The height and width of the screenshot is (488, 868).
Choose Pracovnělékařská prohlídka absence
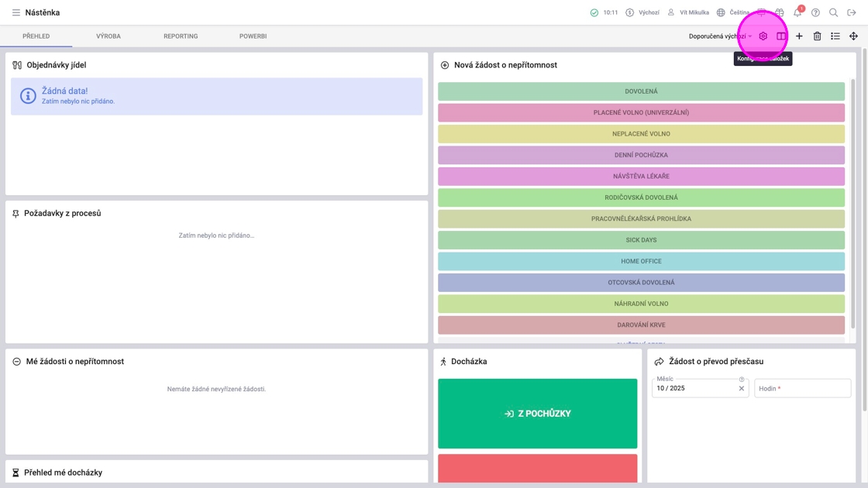pos(641,218)
